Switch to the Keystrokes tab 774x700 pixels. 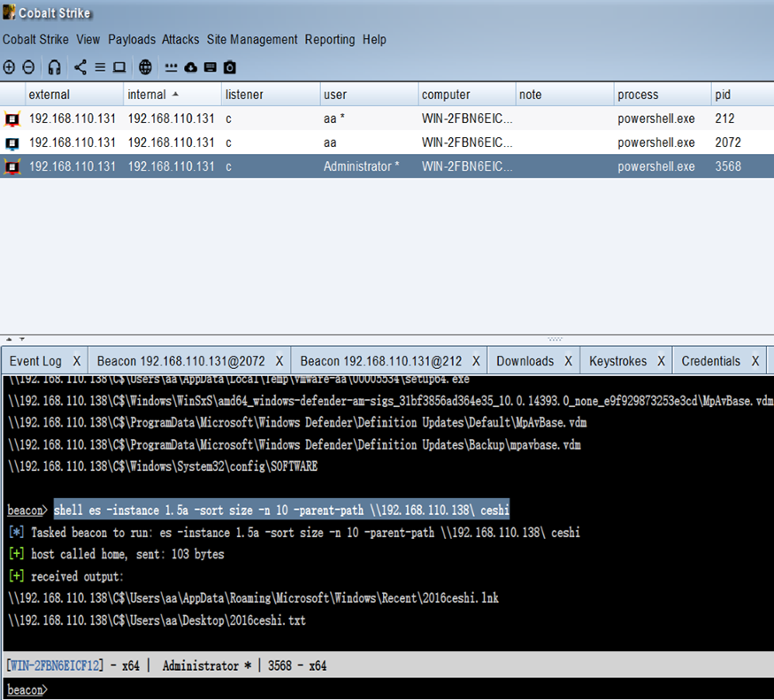point(618,361)
